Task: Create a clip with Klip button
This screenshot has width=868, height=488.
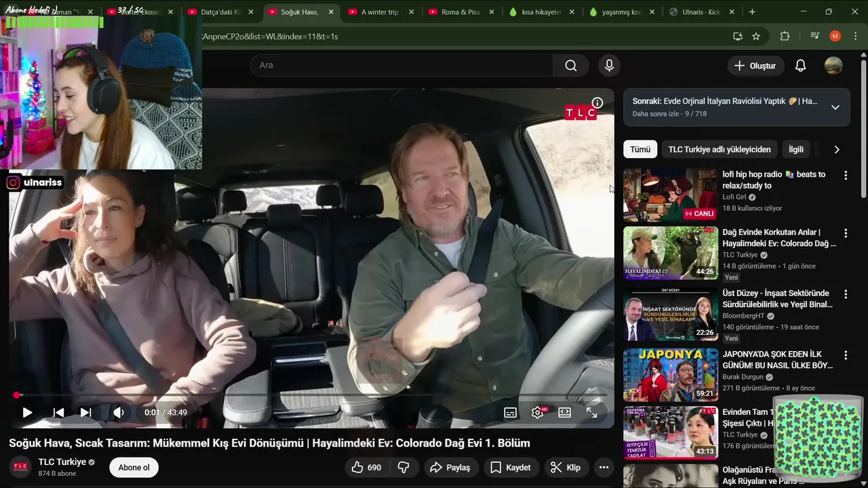Action: [566, 468]
